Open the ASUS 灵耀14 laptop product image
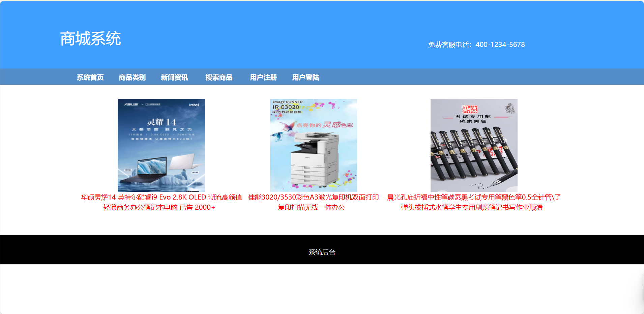644x314 pixels. coord(162,145)
